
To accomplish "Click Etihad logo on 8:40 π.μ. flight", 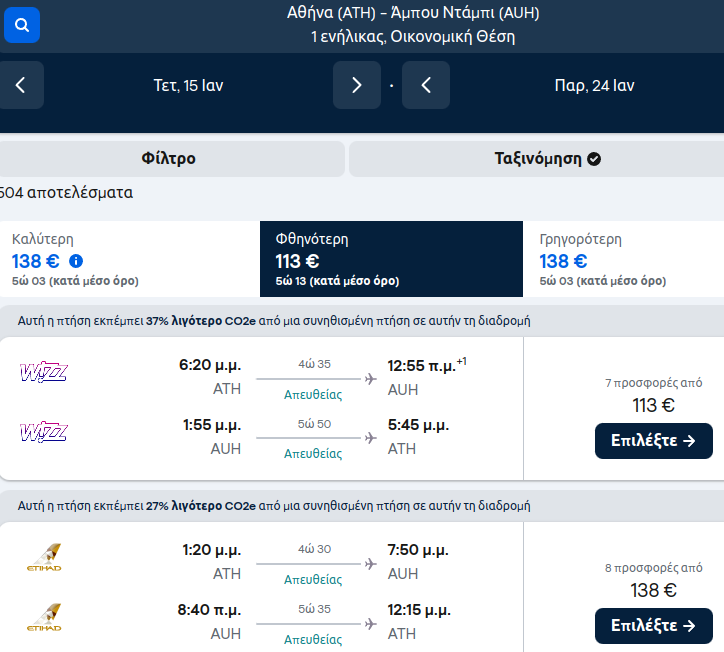I will tap(44, 617).
